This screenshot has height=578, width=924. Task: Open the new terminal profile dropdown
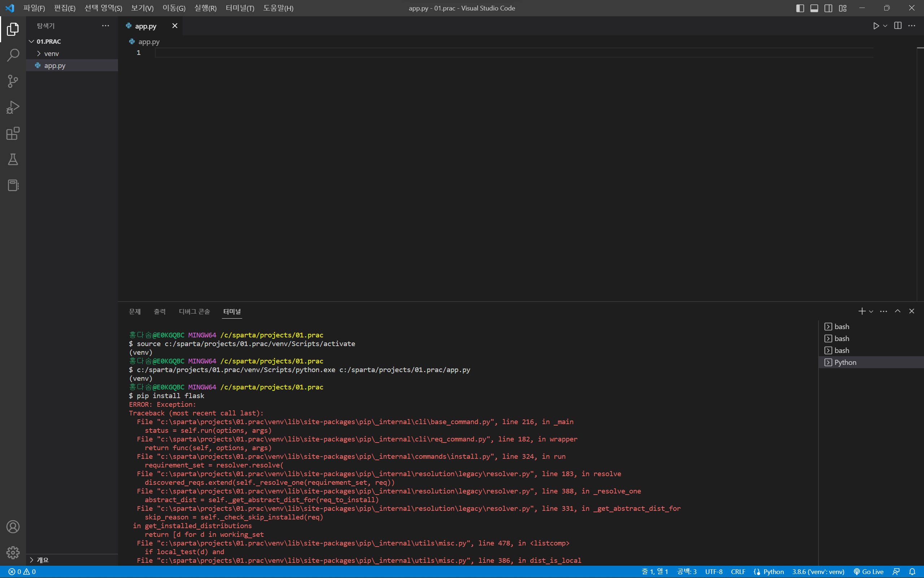871,311
